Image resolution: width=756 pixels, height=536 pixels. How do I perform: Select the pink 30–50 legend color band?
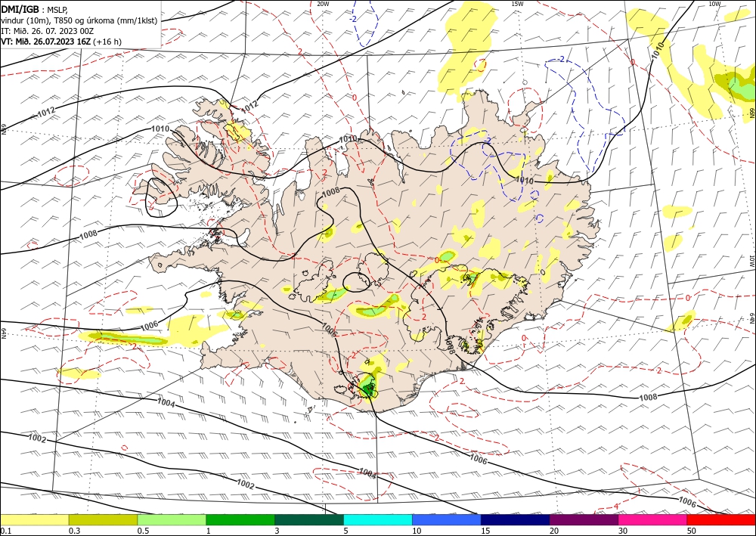pos(653,520)
